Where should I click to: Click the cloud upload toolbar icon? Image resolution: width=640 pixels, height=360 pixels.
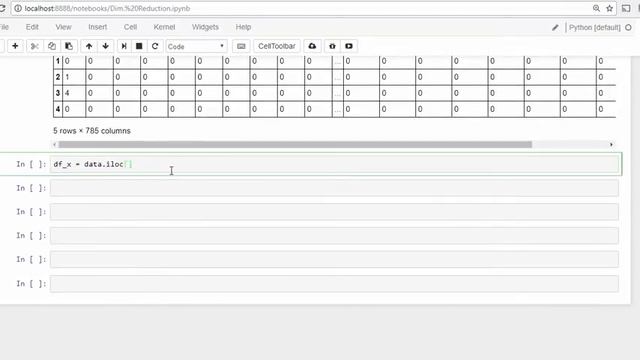(x=312, y=46)
